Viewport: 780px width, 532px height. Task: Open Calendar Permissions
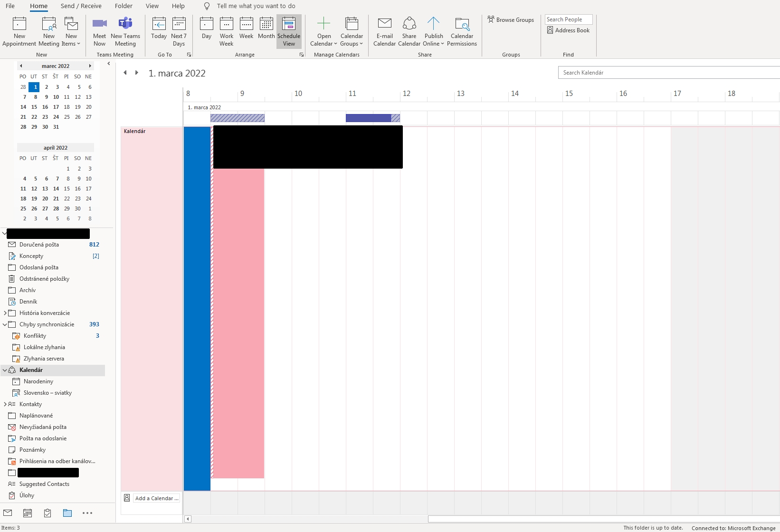(462, 31)
